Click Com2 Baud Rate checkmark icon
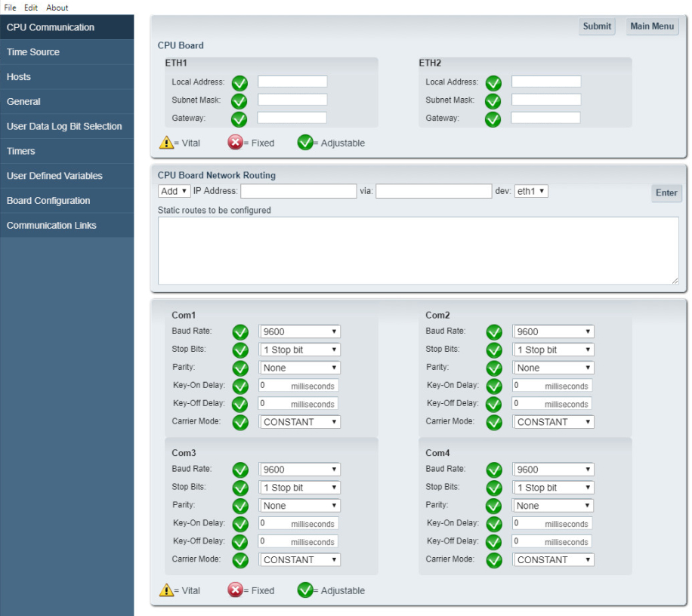The image size is (692, 616). coord(494,332)
